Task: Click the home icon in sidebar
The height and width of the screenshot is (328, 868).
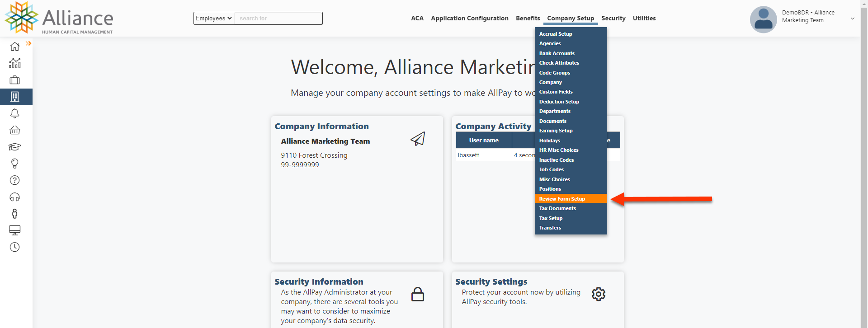Action: [x=14, y=47]
